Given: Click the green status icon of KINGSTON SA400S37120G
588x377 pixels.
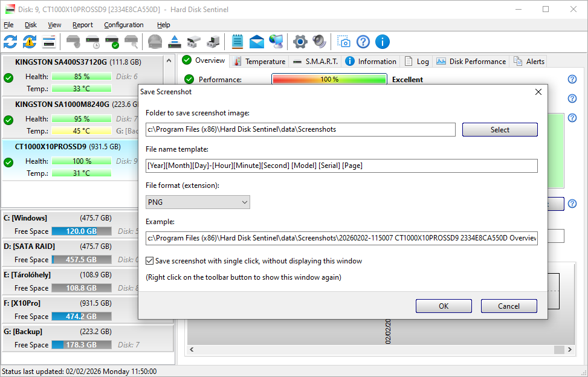Looking at the screenshot, I should (x=8, y=78).
